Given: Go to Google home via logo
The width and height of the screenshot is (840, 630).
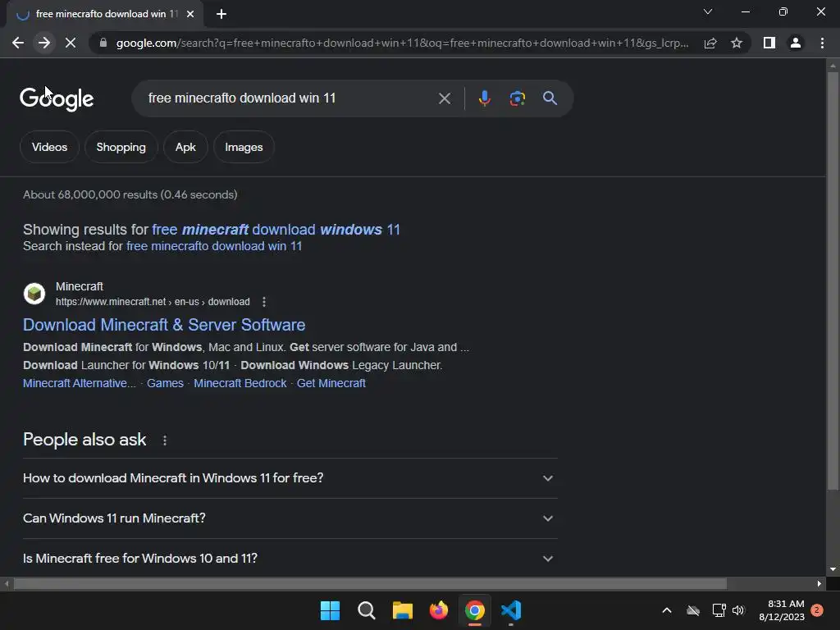Looking at the screenshot, I should click(57, 98).
